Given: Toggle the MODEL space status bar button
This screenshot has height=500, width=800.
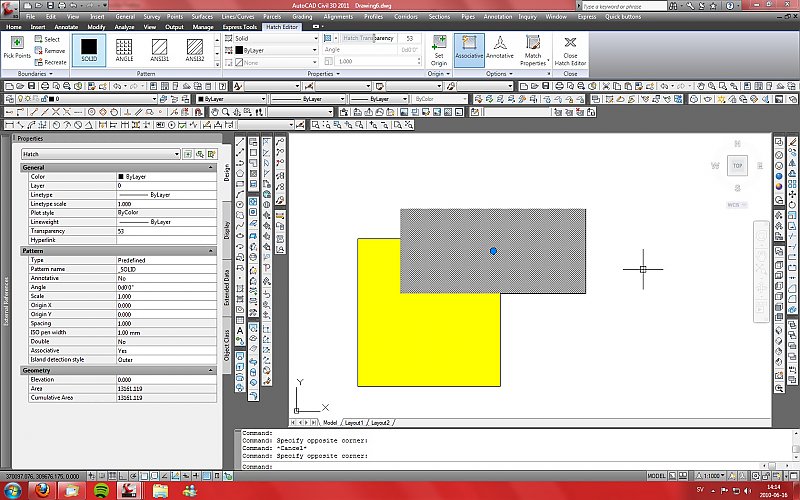Looking at the screenshot, I should click(x=657, y=476).
